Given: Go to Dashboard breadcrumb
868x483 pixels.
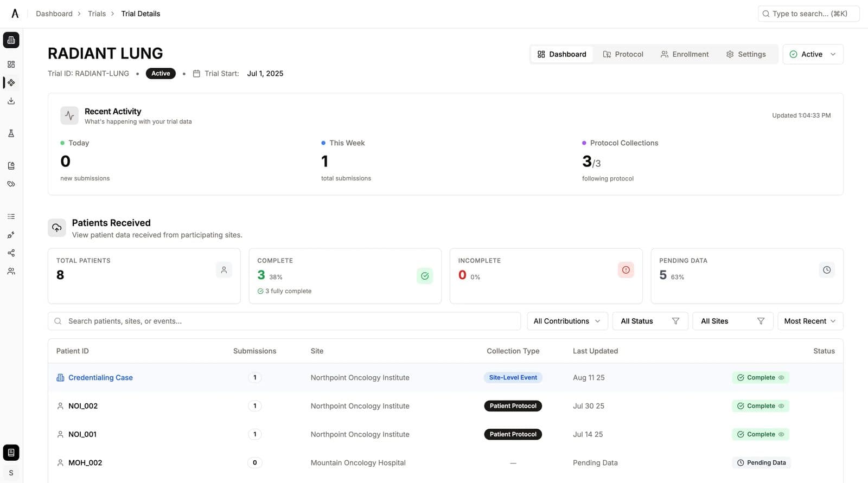Looking at the screenshot, I should 54,14.
